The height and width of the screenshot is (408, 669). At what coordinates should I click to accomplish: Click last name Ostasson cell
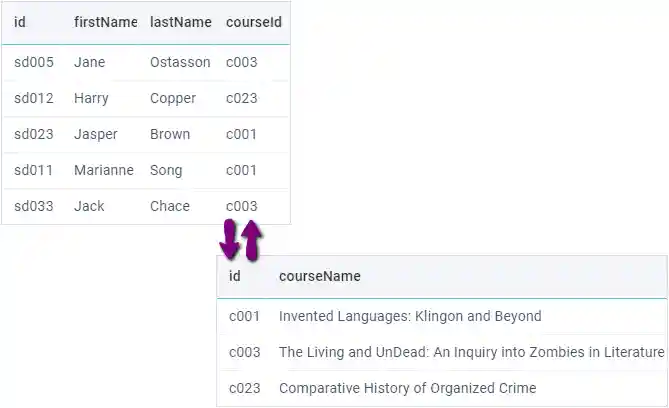180,62
